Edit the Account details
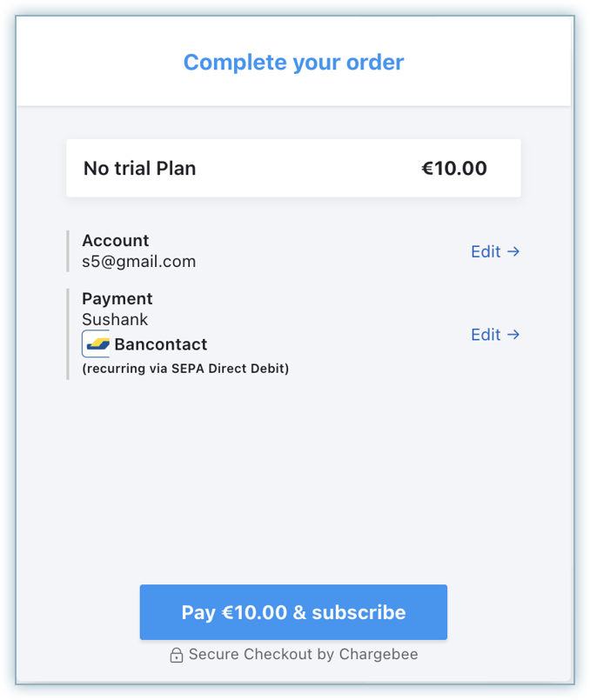The width and height of the screenshot is (590, 700). coord(486,251)
